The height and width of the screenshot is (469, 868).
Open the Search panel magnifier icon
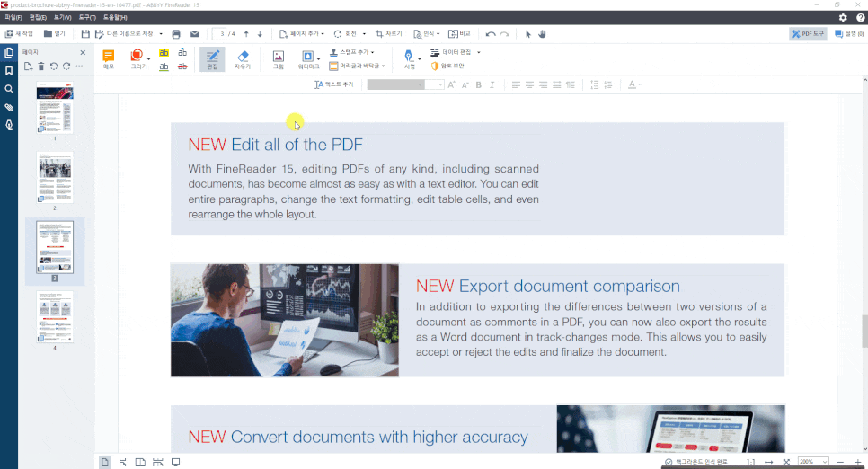click(x=9, y=89)
